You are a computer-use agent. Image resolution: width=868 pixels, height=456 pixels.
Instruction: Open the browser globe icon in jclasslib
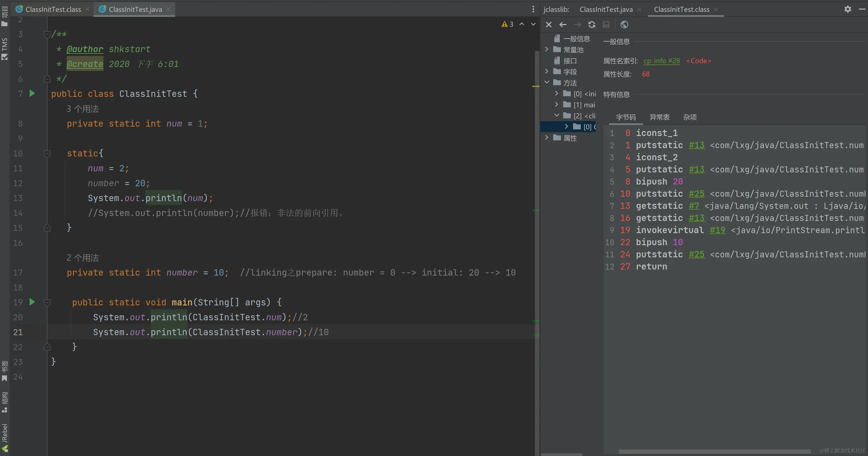(624, 25)
